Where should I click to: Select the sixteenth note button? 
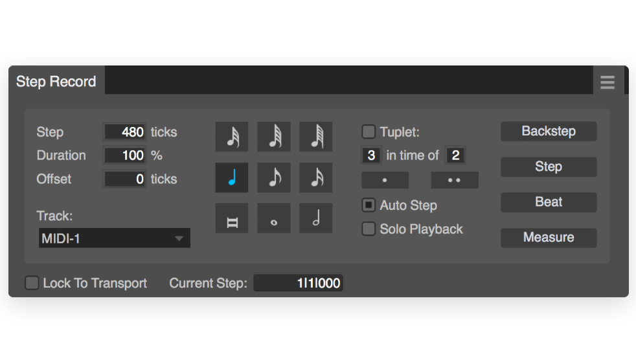coord(316,177)
